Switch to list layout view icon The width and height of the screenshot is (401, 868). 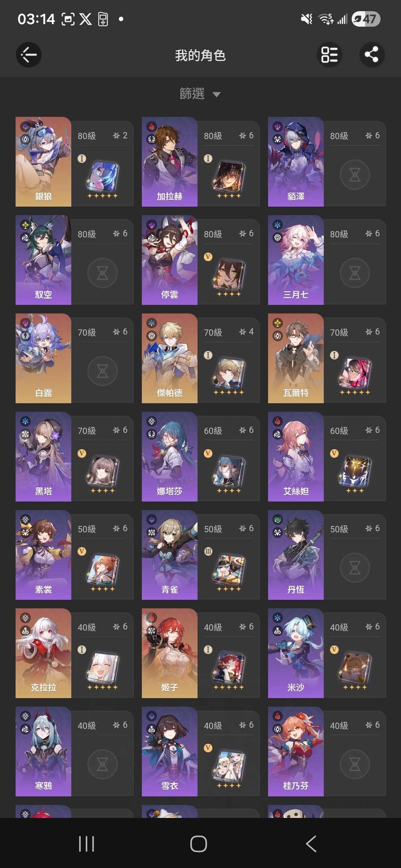329,54
